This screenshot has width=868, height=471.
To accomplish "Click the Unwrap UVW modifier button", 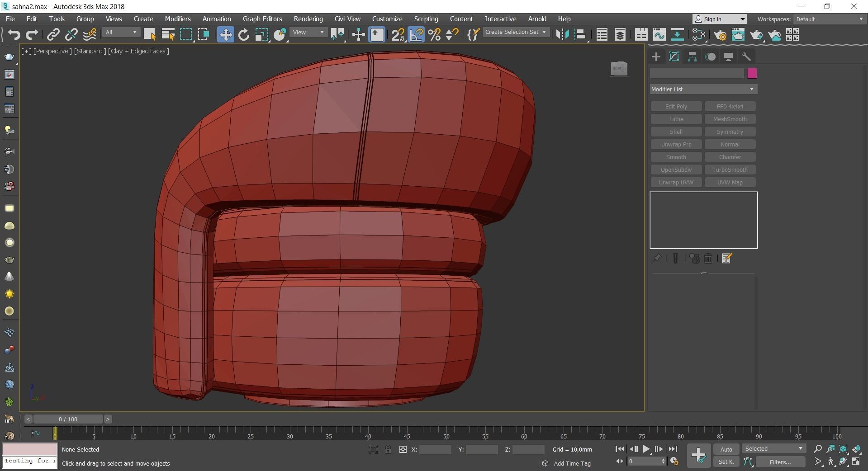I will pos(676,182).
